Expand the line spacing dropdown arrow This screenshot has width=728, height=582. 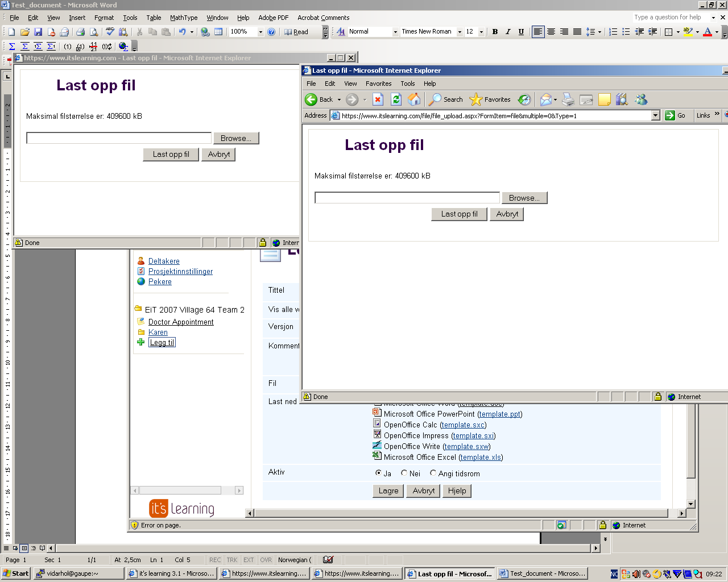[599, 32]
